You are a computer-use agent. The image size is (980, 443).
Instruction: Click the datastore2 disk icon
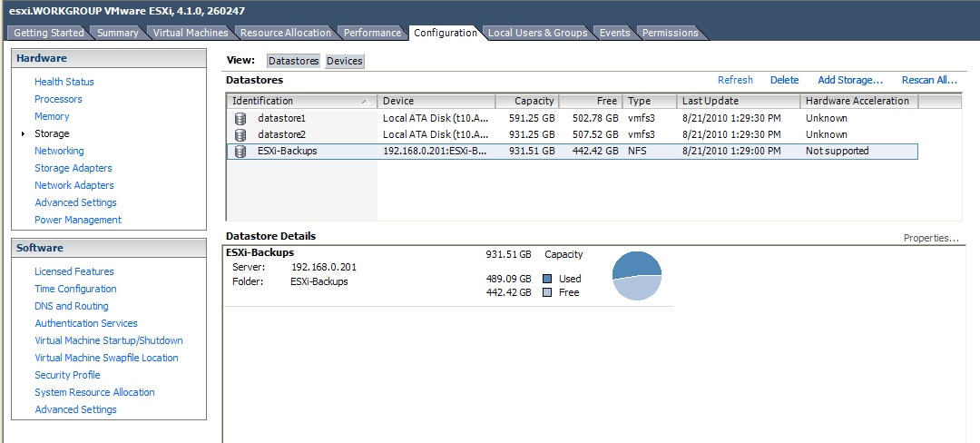pos(240,134)
